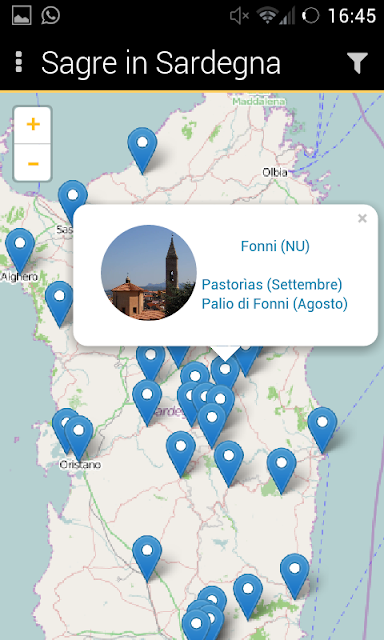The width and height of the screenshot is (384, 640).
Task: Tap the Wi-Fi status icon
Action: pos(267,16)
